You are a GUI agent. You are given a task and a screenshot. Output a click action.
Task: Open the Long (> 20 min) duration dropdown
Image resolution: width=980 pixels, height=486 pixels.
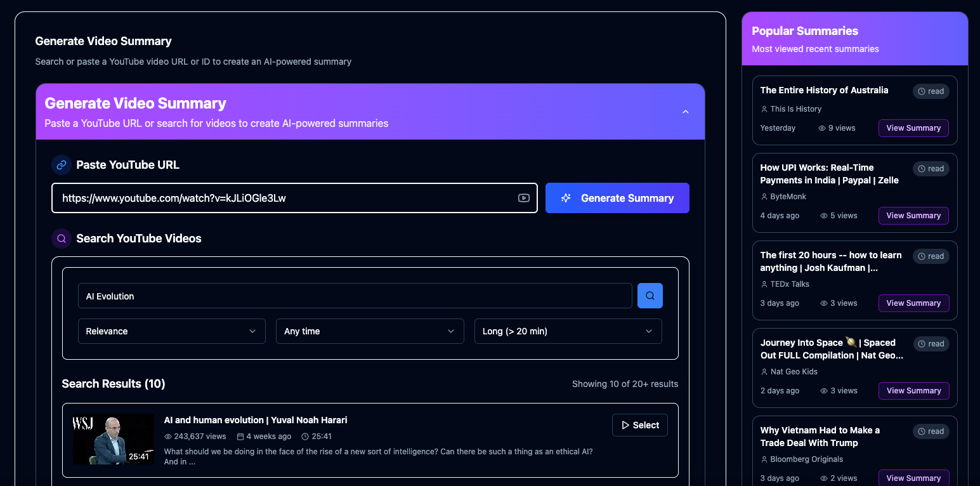568,331
